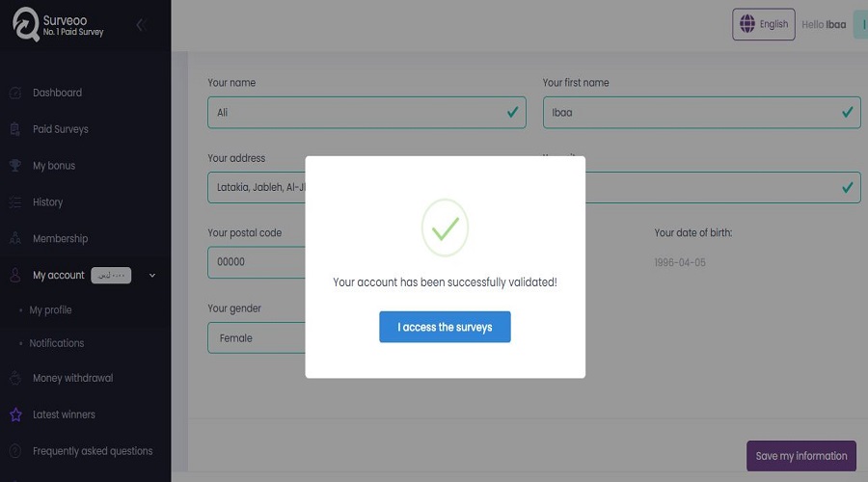This screenshot has width=868, height=482.
Task: Click the My bonus trophy icon
Action: pyautogui.click(x=15, y=166)
